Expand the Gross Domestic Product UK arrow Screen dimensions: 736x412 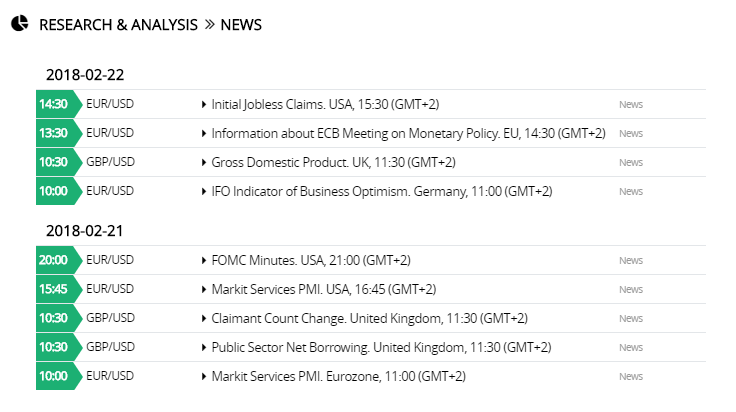click(x=204, y=162)
